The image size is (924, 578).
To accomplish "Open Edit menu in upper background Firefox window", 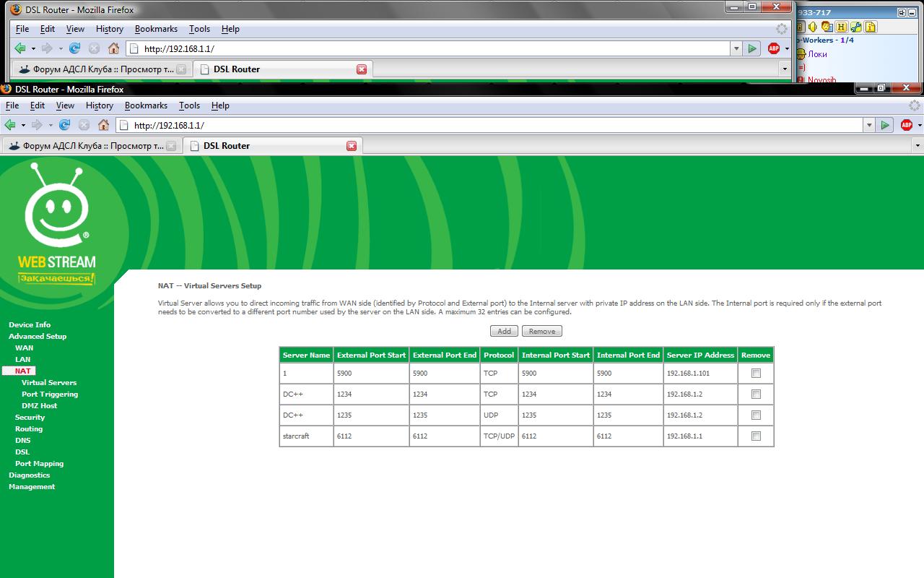I will point(48,29).
